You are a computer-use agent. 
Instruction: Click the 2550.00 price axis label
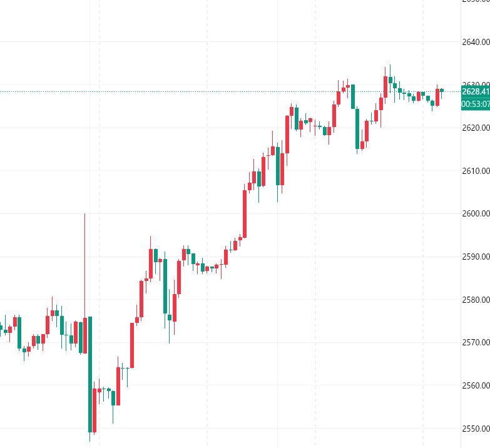click(x=475, y=429)
